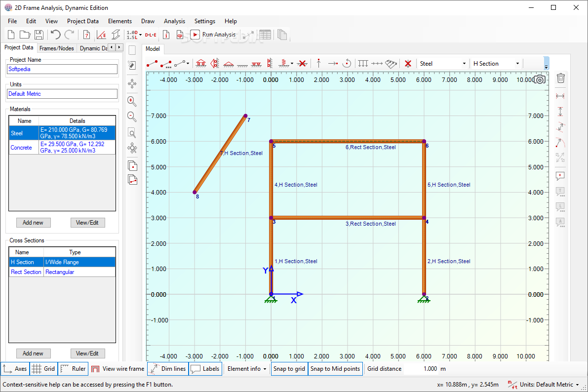Add a nodal moment load

[x=347, y=63]
